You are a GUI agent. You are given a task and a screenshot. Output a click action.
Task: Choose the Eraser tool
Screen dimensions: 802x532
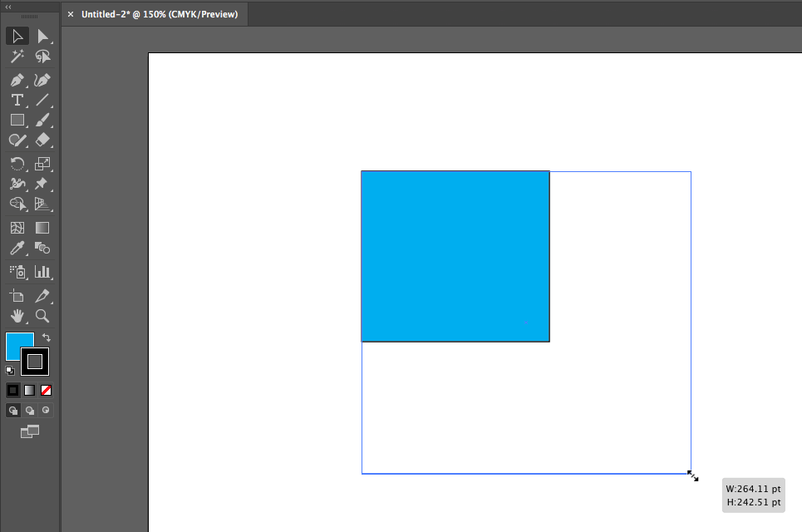[x=42, y=140]
